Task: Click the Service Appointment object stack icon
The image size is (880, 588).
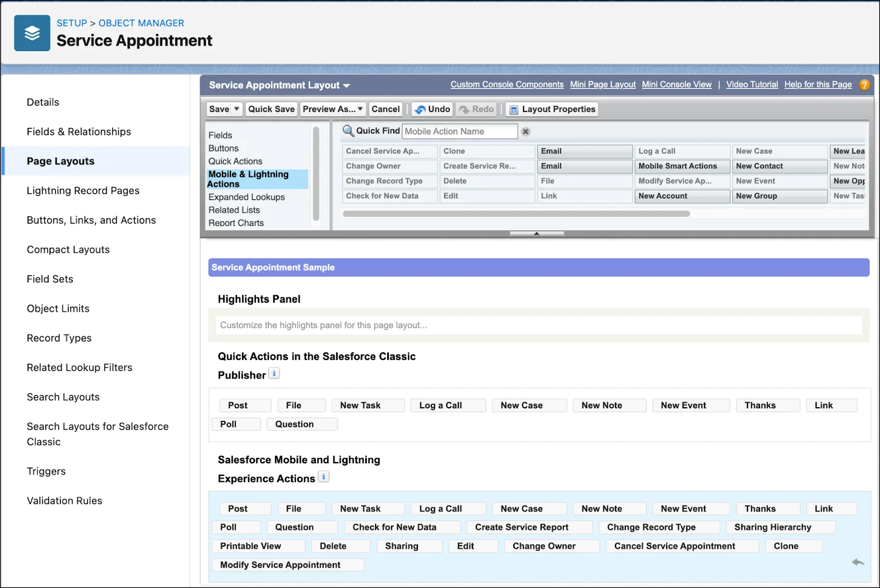Action: click(32, 33)
